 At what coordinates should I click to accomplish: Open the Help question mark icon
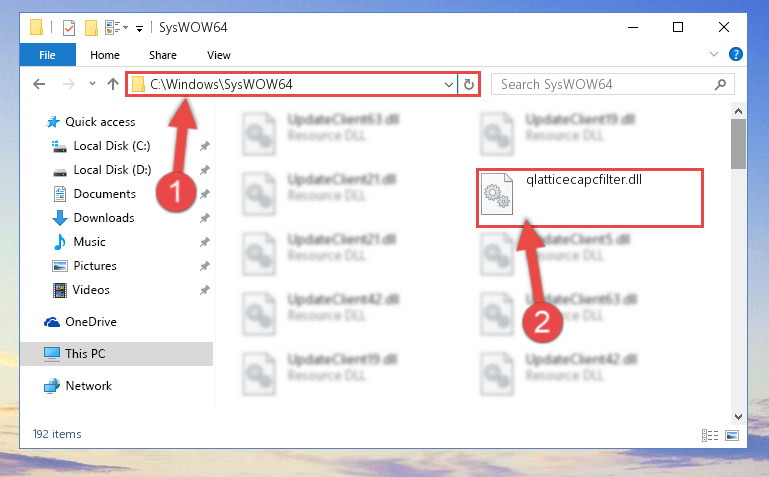coord(736,54)
